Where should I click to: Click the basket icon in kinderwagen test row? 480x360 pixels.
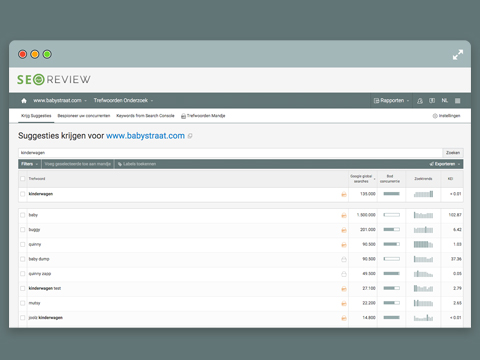point(344,289)
